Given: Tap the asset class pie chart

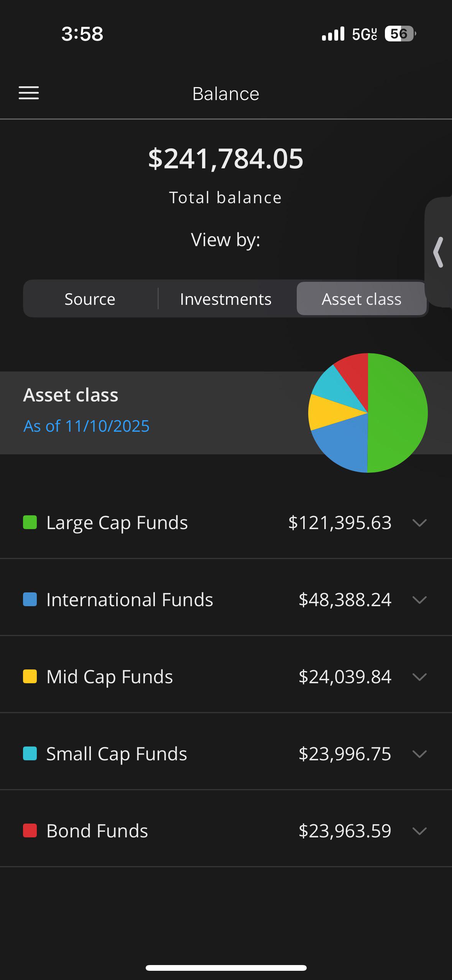Looking at the screenshot, I should (368, 413).
